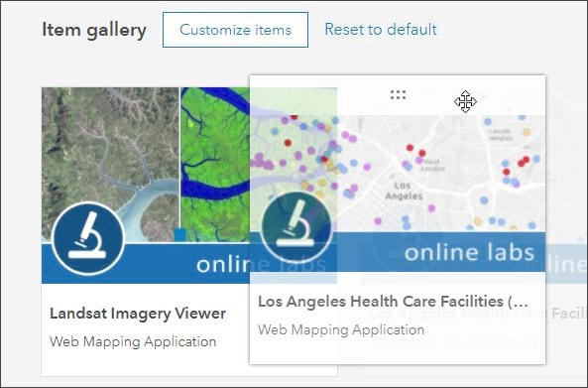Click Web Mapping Application under Landsat Imagery Viewer

[133, 341]
